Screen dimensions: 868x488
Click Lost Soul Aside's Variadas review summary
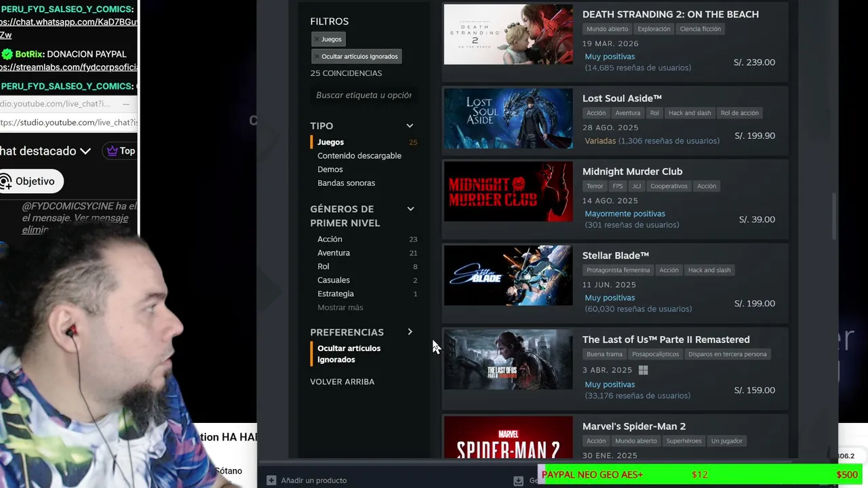600,141
